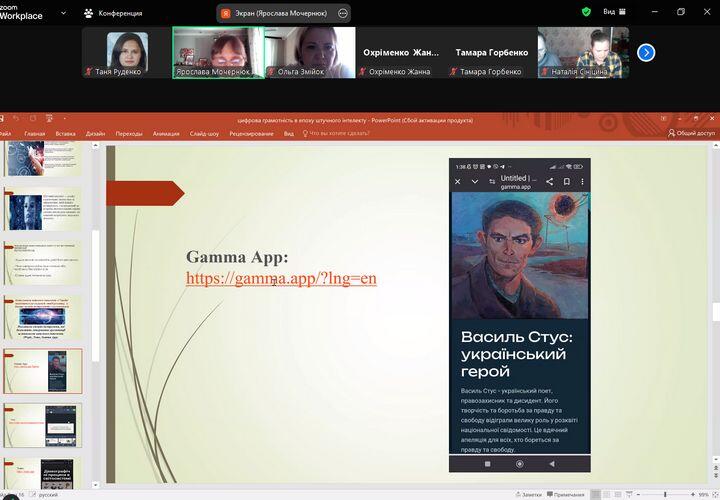This screenshot has height=500, width=720.
Task: Click the down chevron in phone browser bar
Action: [475, 182]
